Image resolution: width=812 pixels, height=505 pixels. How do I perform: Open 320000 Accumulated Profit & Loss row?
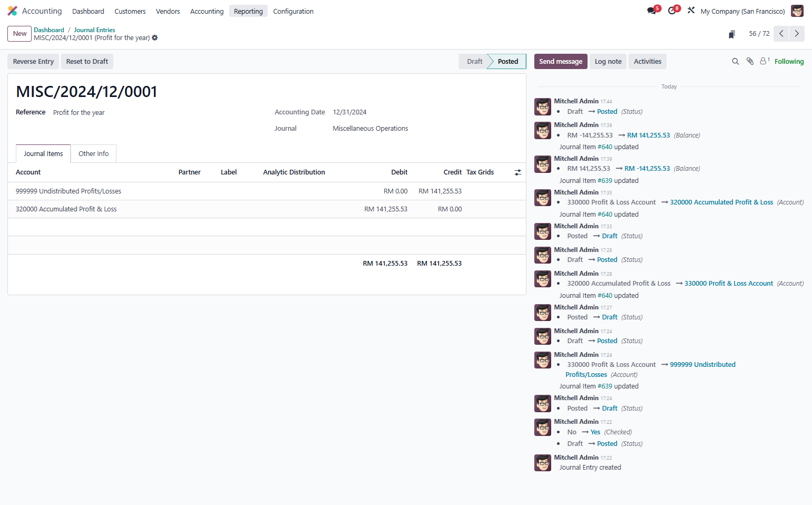tap(267, 209)
